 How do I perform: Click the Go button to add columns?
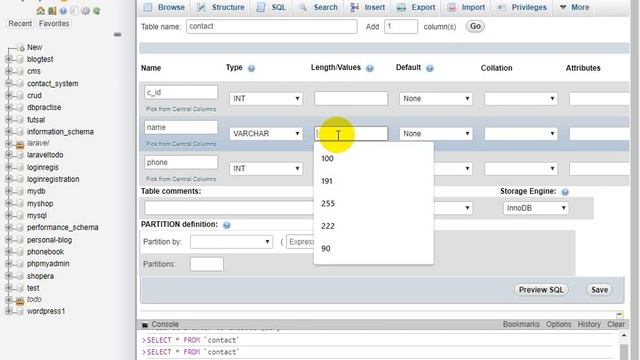[x=475, y=27]
